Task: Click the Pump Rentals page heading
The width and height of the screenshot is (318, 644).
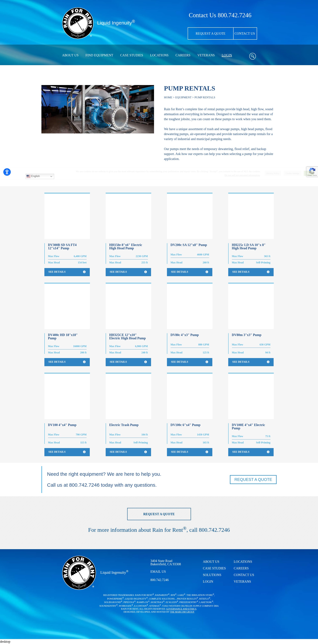Action: (x=189, y=88)
